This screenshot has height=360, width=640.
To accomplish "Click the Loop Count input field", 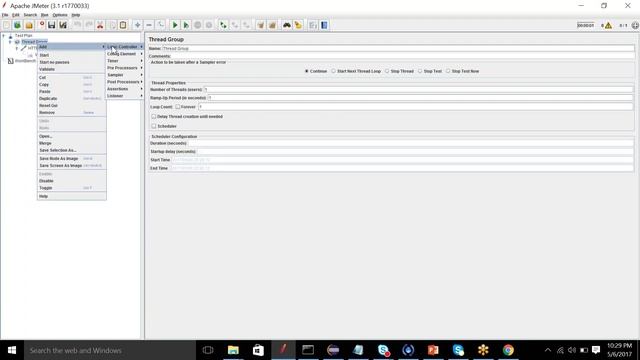I will click(x=416, y=107).
